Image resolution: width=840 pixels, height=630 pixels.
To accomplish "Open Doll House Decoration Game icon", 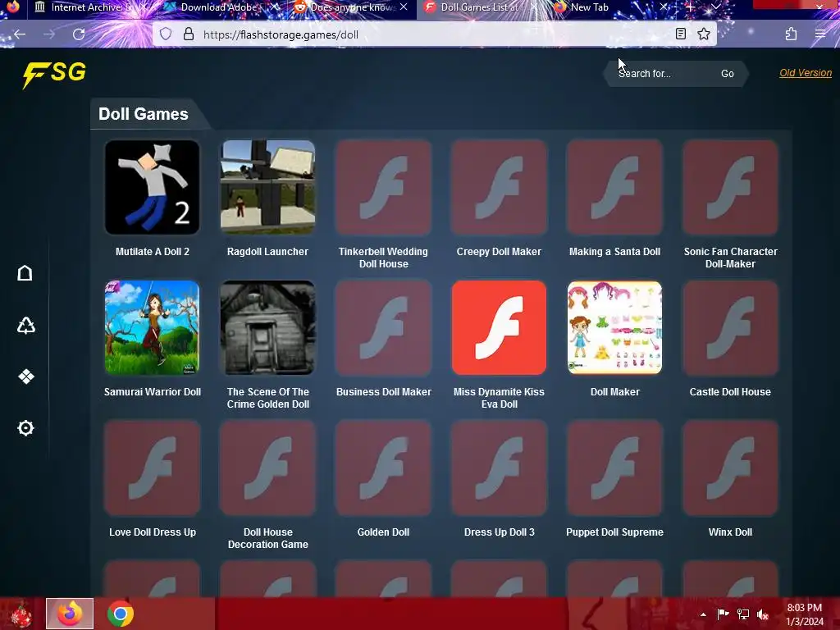I will pos(268,468).
